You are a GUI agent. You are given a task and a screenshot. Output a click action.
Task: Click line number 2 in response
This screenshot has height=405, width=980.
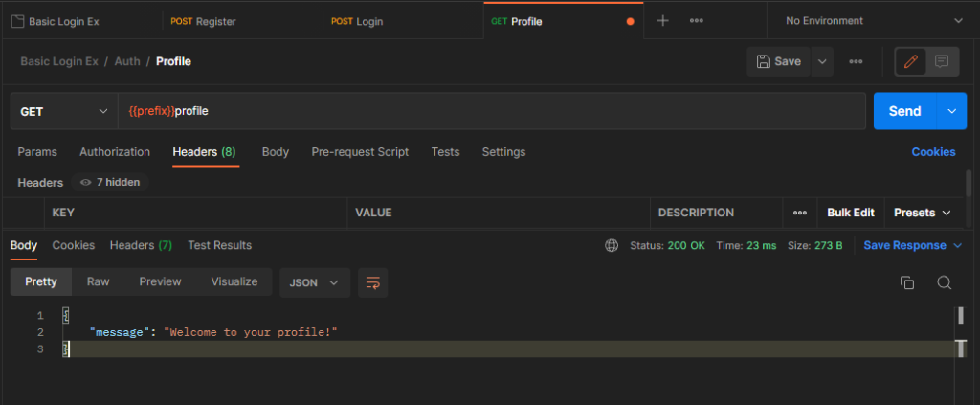[40, 332]
